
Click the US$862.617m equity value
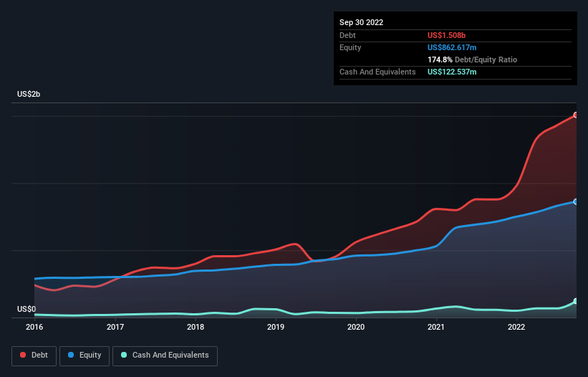click(x=452, y=47)
